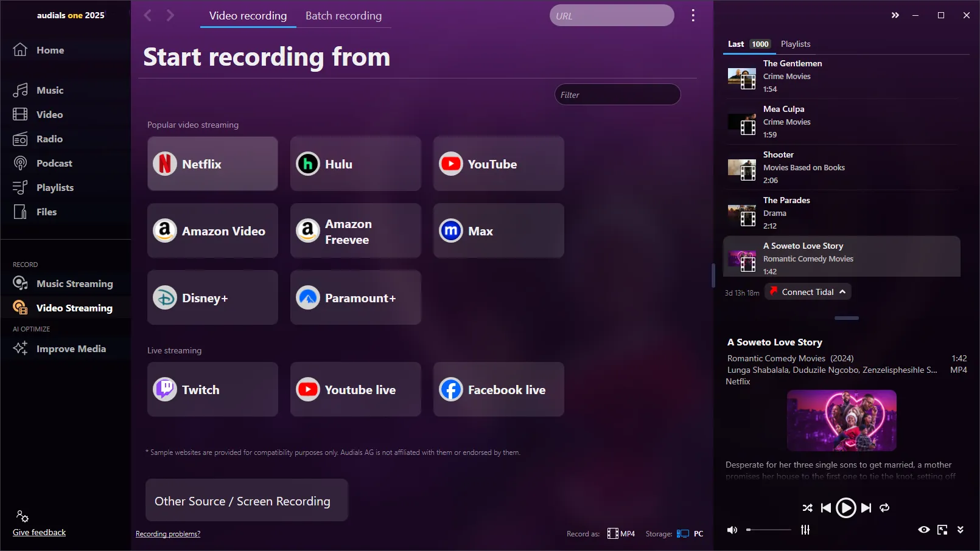
Task: Choose Amazon Video as source
Action: tap(212, 230)
